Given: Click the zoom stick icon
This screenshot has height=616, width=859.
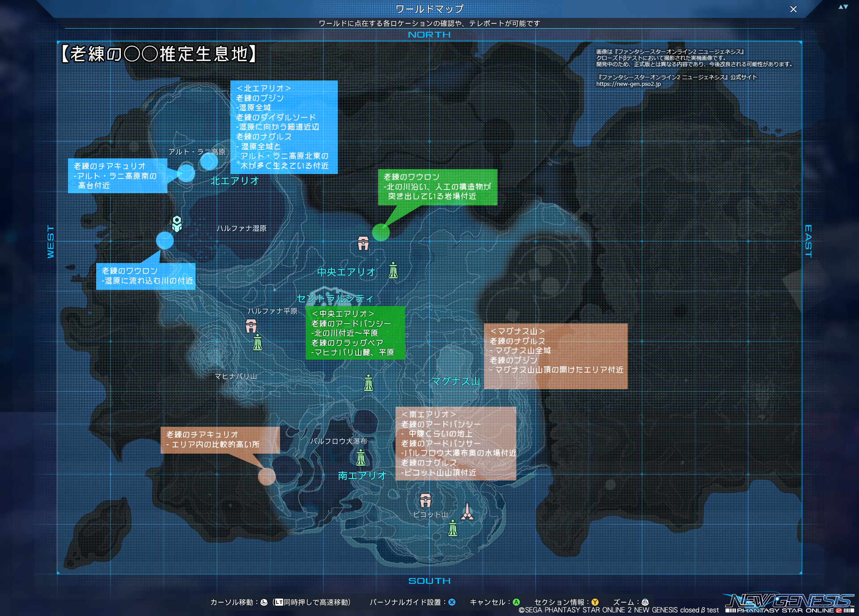Looking at the screenshot, I should click(645, 602).
